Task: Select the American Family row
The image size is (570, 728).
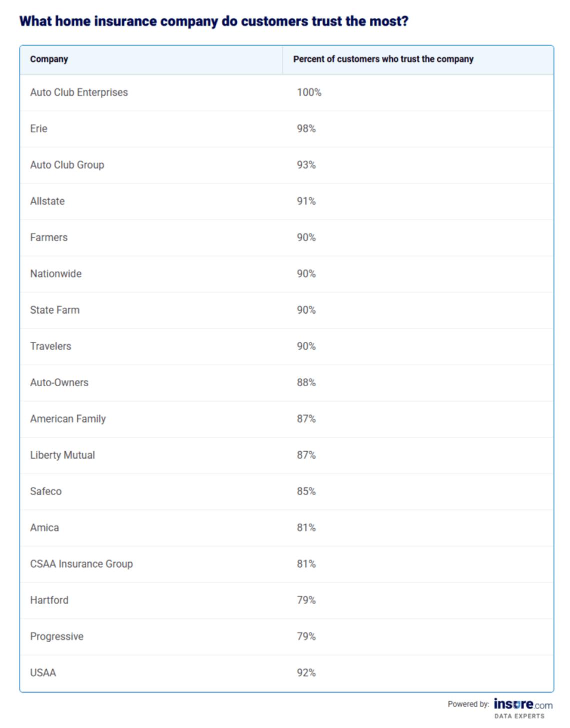Action: [68, 419]
